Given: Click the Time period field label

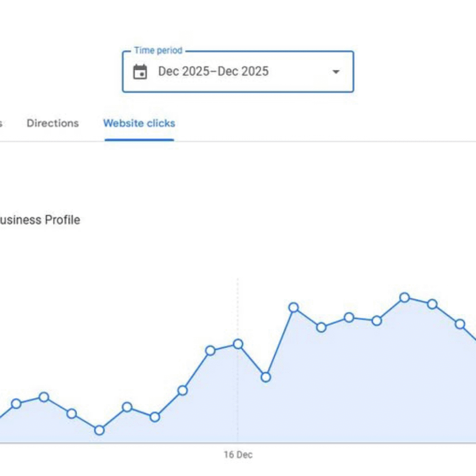Looking at the screenshot, I should click(x=158, y=51).
